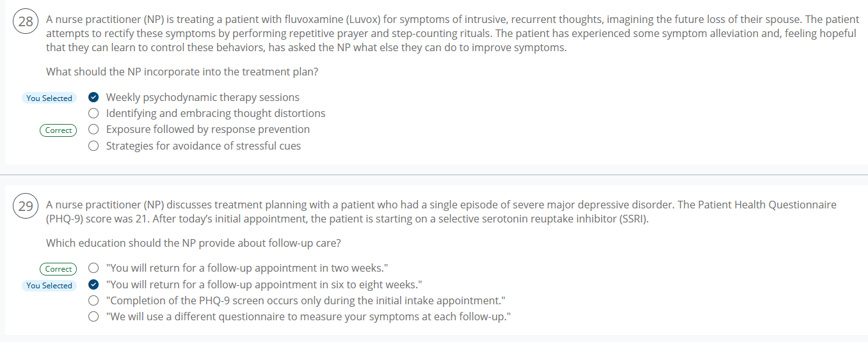Click the 'We will use a different questionnaire' answer text
Screen dimensions: 868x342
pos(308,317)
